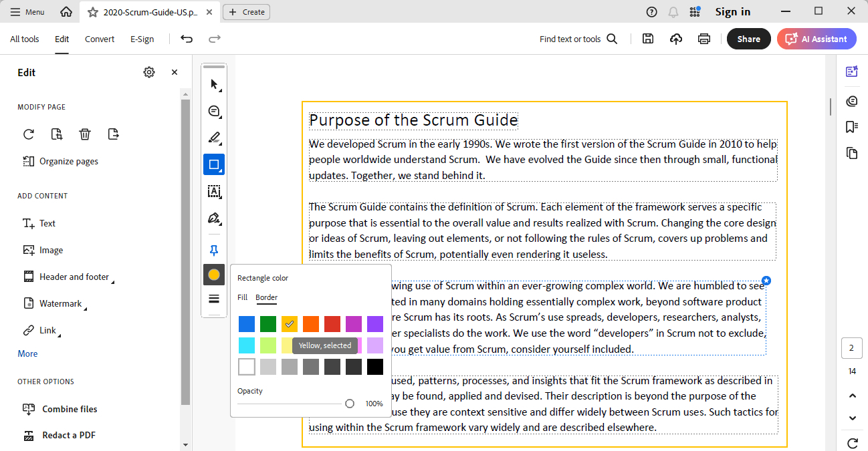Select the text box selection tool
This screenshot has height=451, width=868.
pos(214,192)
